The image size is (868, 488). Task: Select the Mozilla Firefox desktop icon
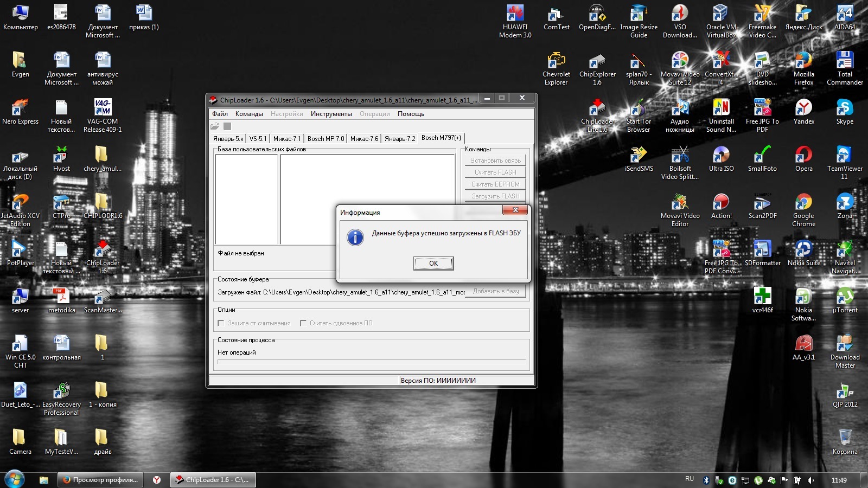coord(803,68)
